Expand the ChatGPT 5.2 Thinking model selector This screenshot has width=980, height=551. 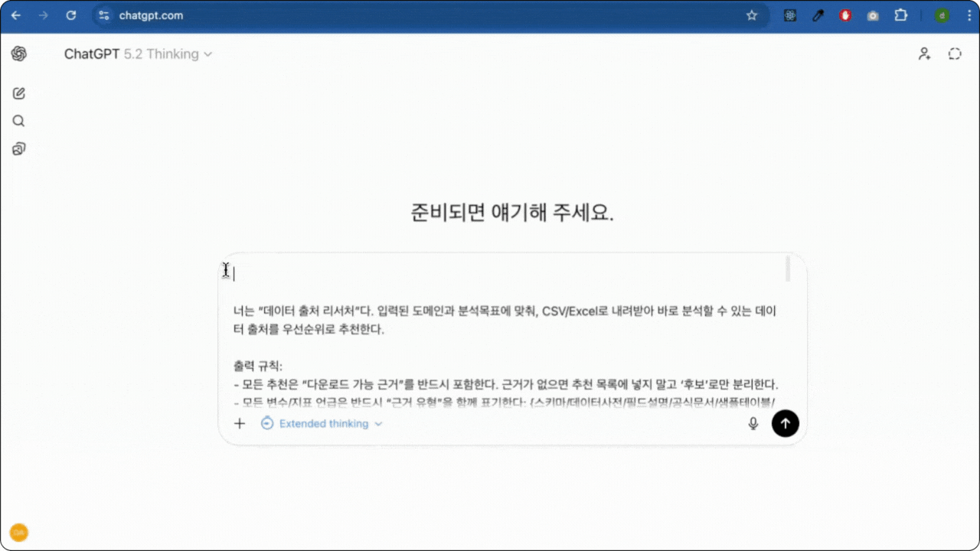(138, 54)
